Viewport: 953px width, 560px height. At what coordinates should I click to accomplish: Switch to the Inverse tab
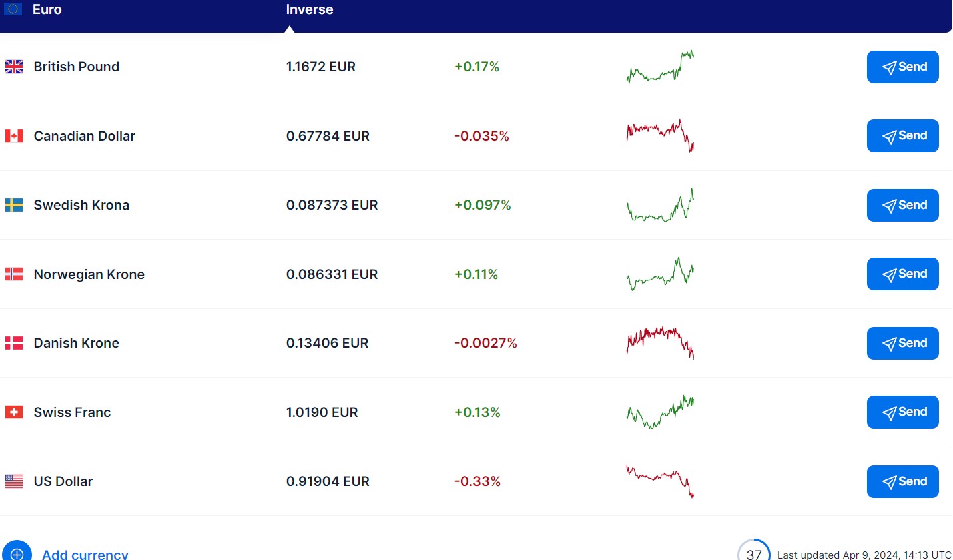coord(310,10)
